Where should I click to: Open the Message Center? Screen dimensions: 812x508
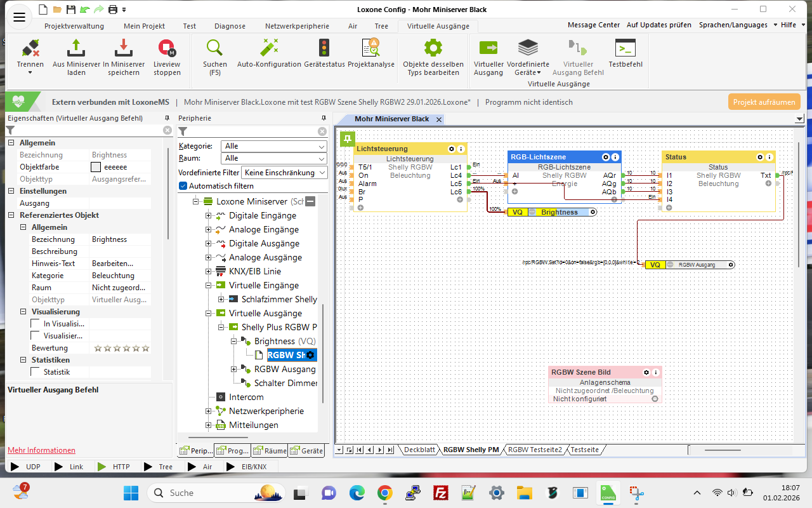(594, 25)
